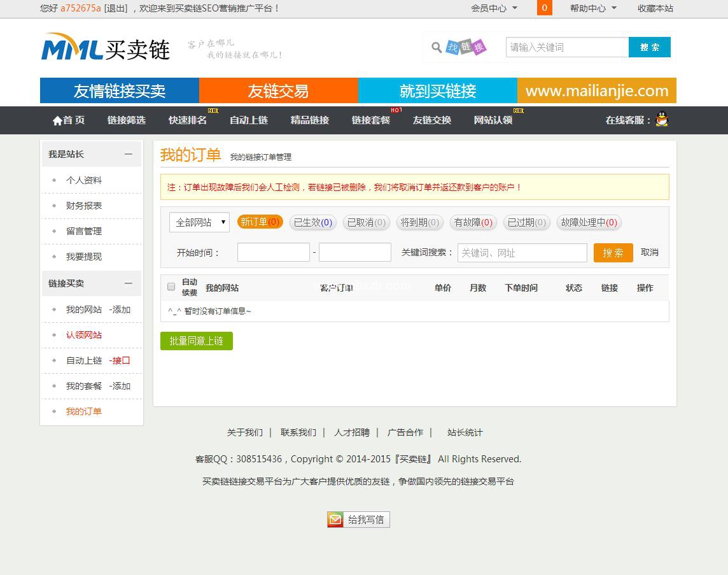Click the orange 搜索 button in filter
Viewport: 728px width, 575px height.
[x=613, y=253]
